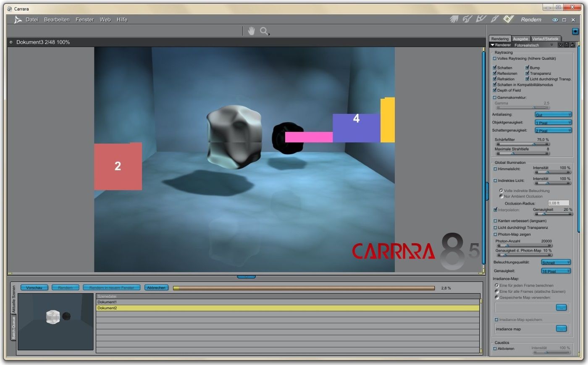
Task: Open the Storyboard room (pencil icon)
Action: [x=481, y=19]
